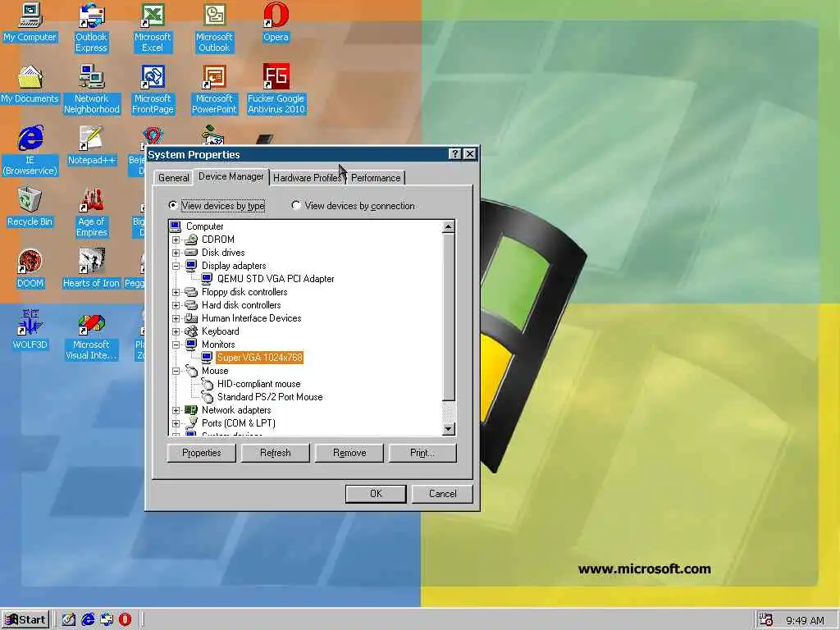Expand Floppy disk controllers
Viewport: 840px width, 630px height.
coord(176,292)
